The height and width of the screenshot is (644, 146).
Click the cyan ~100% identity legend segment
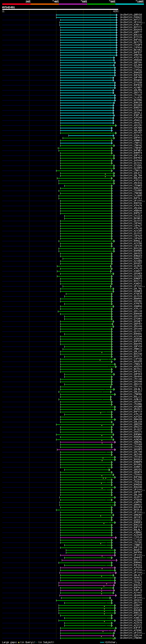click(x=130, y=4)
